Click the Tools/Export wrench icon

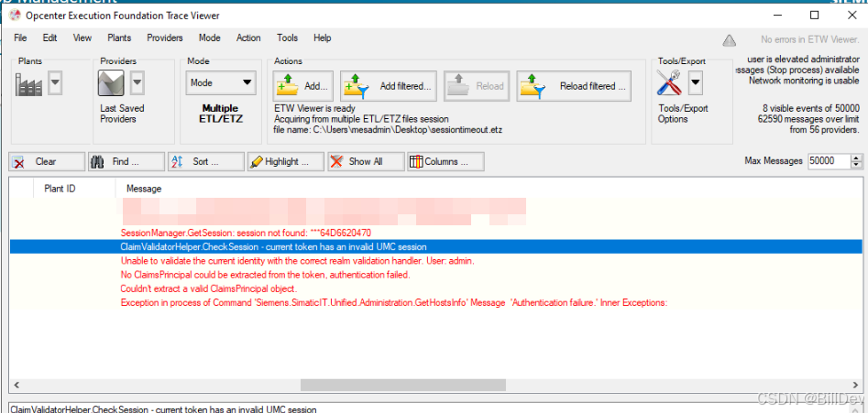pos(669,83)
